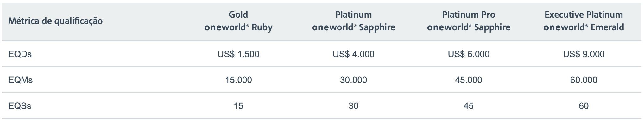Click the US$ 6.000 Platinum Pro value
The height and width of the screenshot is (120, 644).
[x=469, y=54]
